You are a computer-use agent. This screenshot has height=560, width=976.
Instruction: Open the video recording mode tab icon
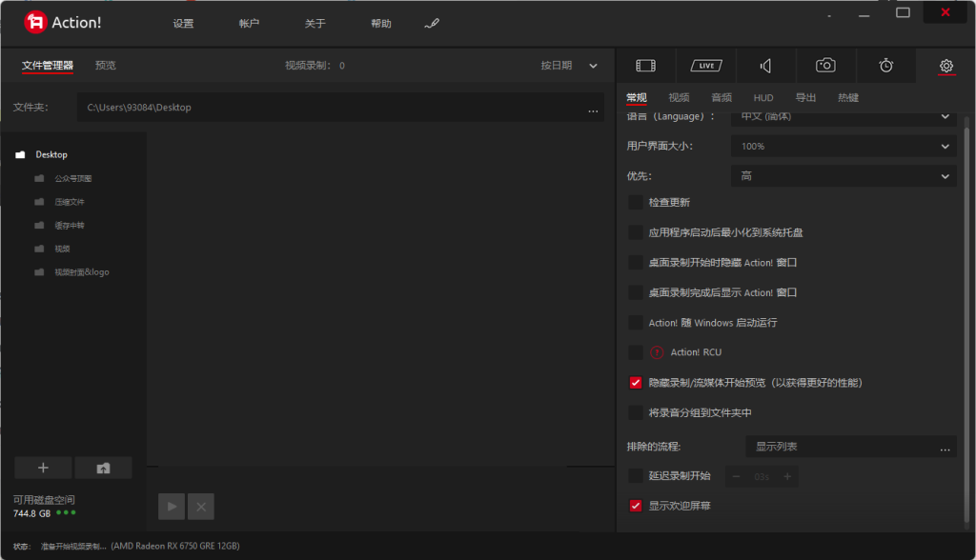[x=645, y=66]
